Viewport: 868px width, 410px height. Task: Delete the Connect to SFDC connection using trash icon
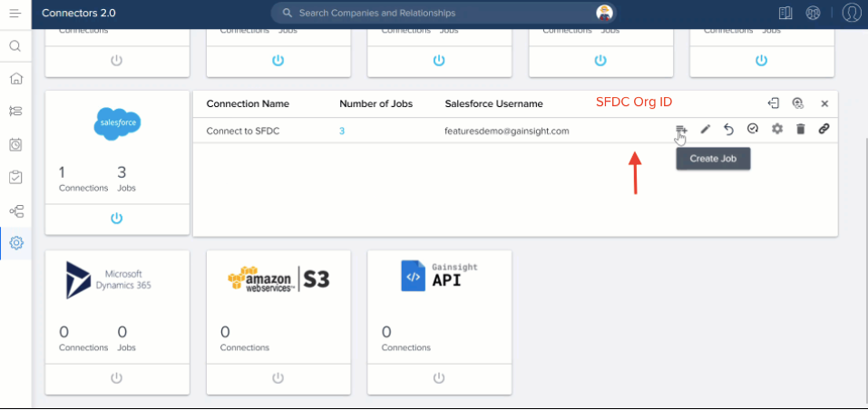point(801,129)
